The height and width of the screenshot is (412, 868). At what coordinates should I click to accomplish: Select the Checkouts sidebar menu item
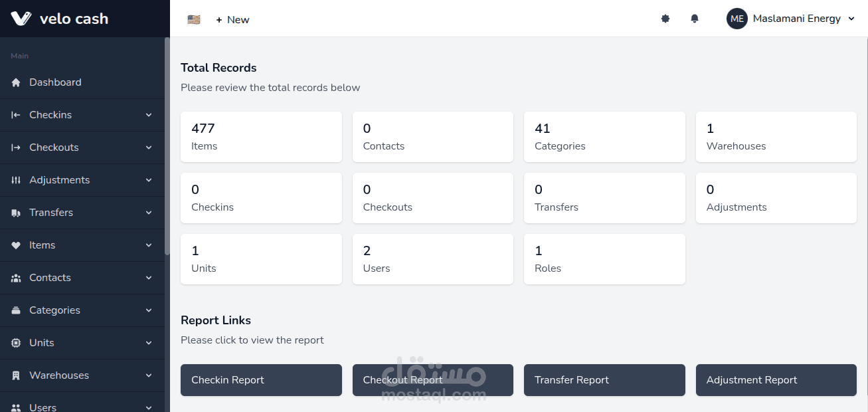(54, 148)
